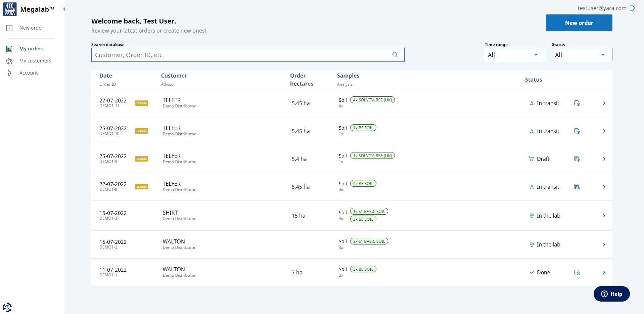This screenshot has height=314, width=644.
Task: Open the Help button
Action: click(x=611, y=294)
